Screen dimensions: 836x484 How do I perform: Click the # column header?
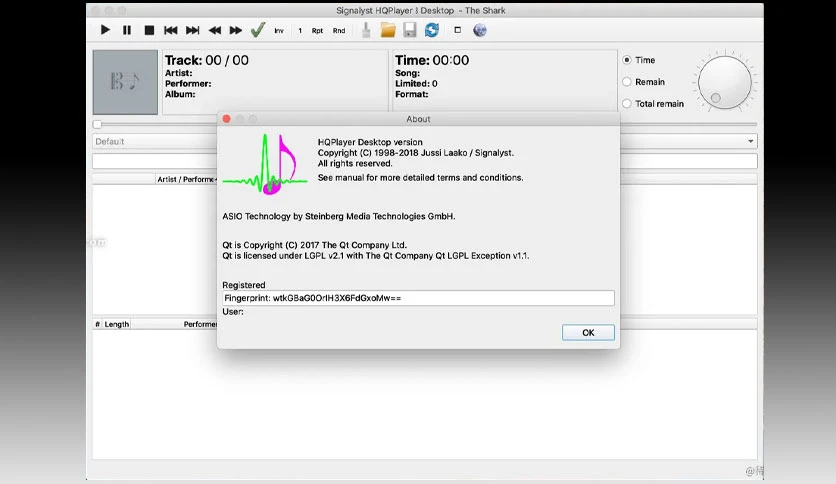[x=97, y=324]
